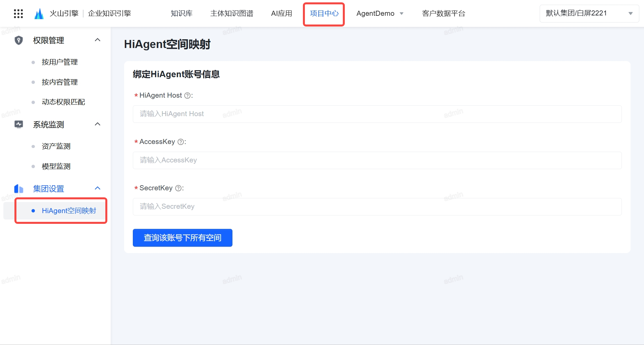The height and width of the screenshot is (345, 644).
Task: Click the 系统监测 monitor icon
Action: (x=19, y=125)
